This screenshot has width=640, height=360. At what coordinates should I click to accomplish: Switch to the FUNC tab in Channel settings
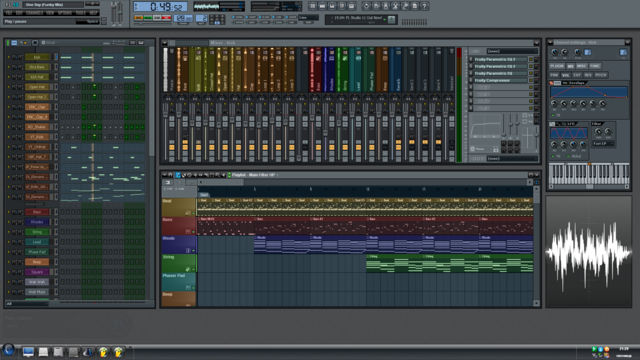click(x=595, y=66)
